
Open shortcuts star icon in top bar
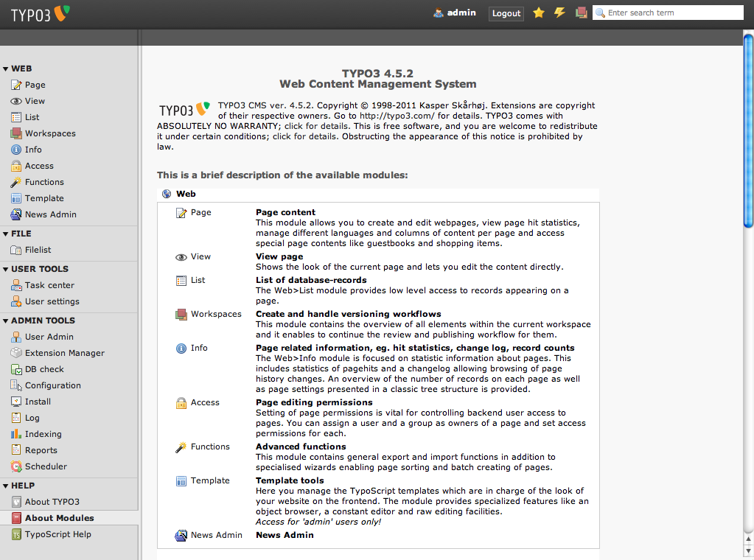pos(539,13)
